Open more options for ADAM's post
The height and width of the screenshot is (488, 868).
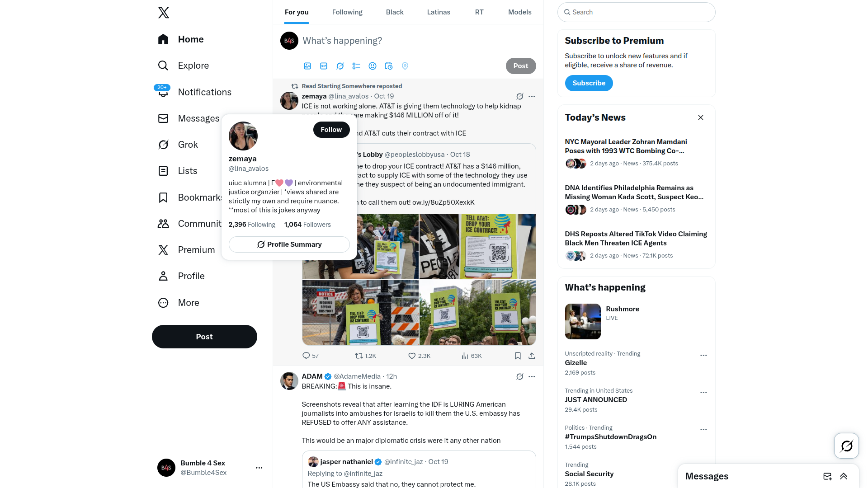532,376
